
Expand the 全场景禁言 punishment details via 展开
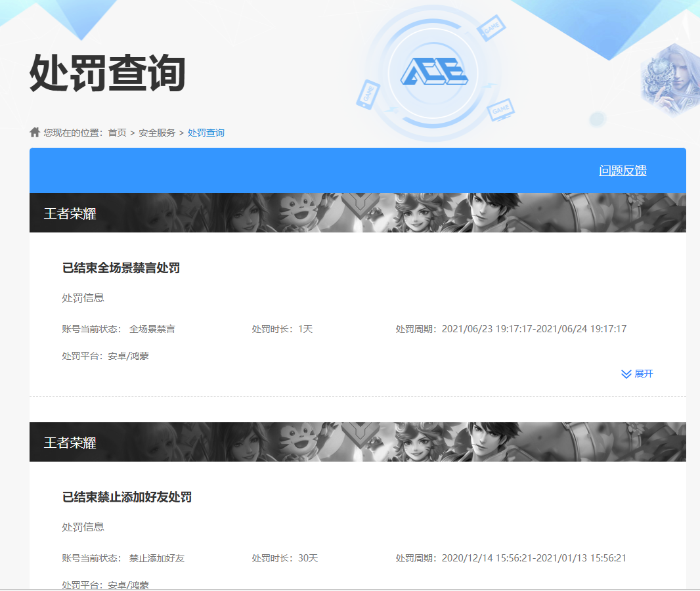[x=644, y=374]
